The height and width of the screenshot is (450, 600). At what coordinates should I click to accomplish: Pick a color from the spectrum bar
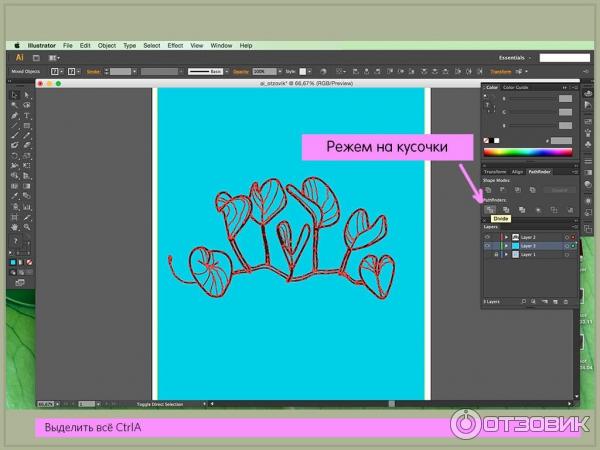(528, 152)
